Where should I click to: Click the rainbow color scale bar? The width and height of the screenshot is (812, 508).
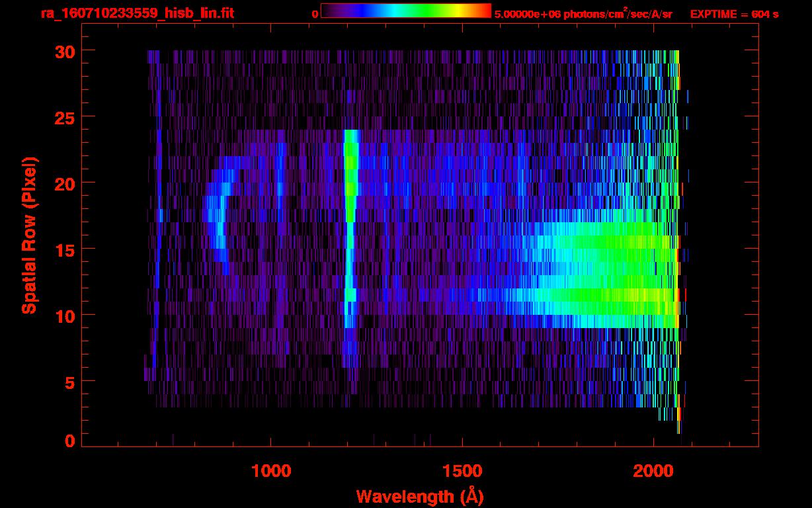[406, 11]
